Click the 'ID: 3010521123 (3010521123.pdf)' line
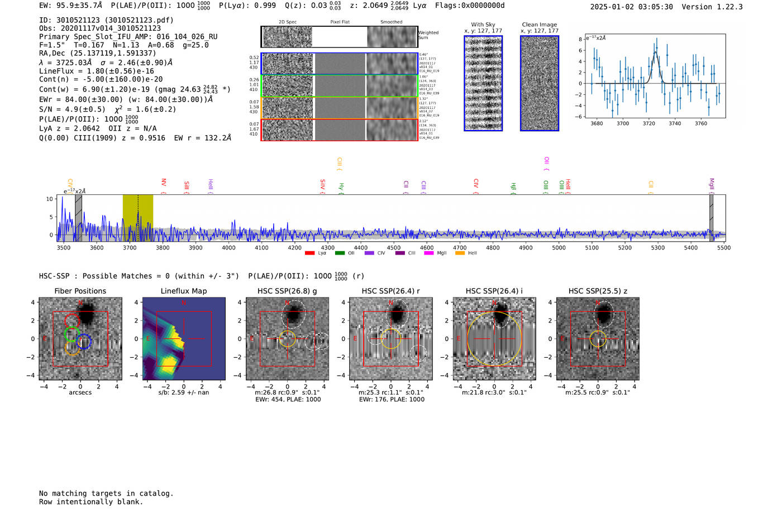 coord(106,20)
